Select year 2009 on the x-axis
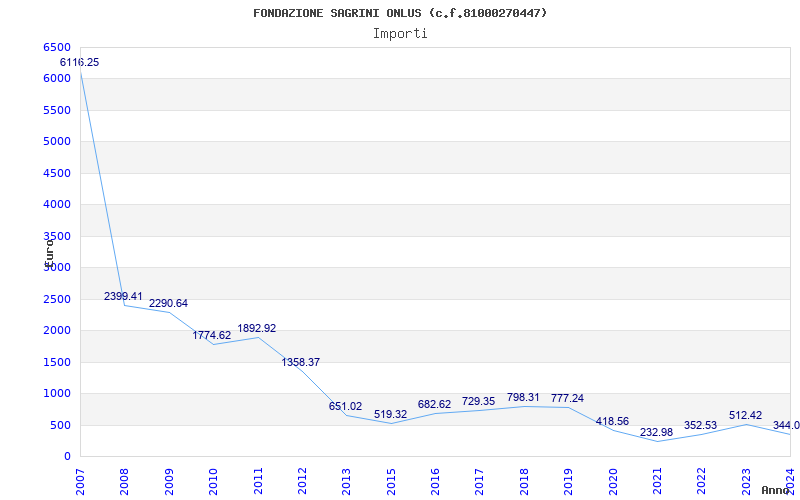Screen dimensions: 800x500 click(x=169, y=482)
